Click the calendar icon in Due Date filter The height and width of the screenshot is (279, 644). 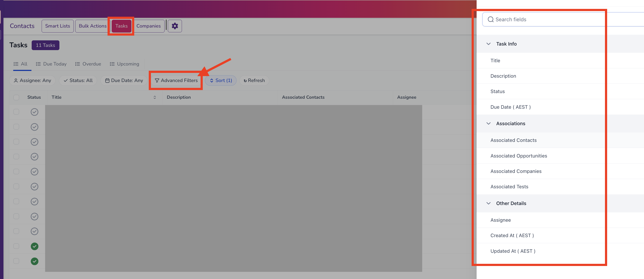pyautogui.click(x=108, y=80)
